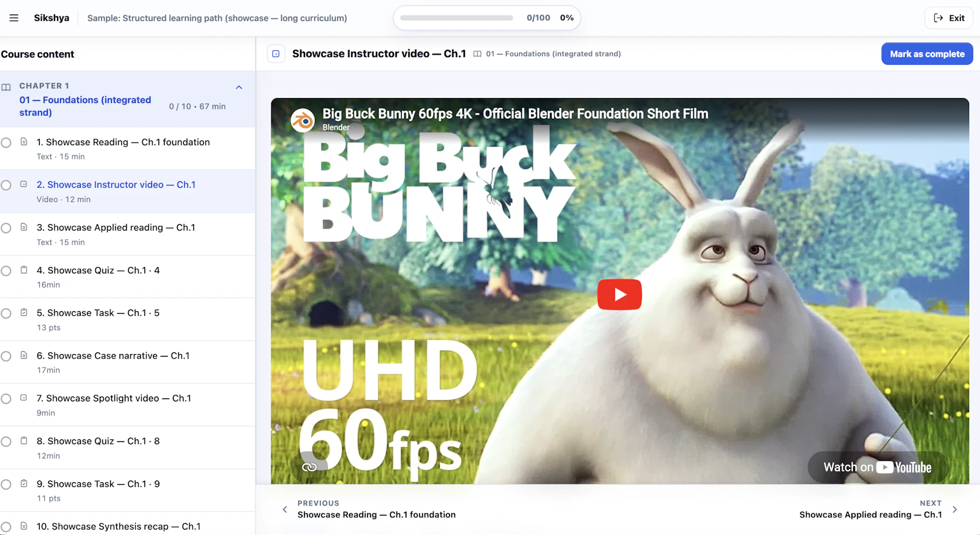Click the Showcase Instructor video — Ch.1 page heading

pos(379,54)
